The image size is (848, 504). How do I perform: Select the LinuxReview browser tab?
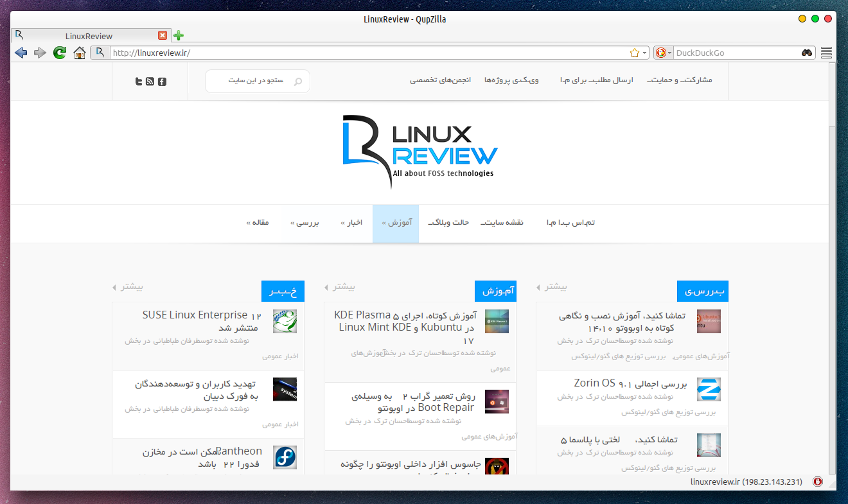tap(89, 36)
